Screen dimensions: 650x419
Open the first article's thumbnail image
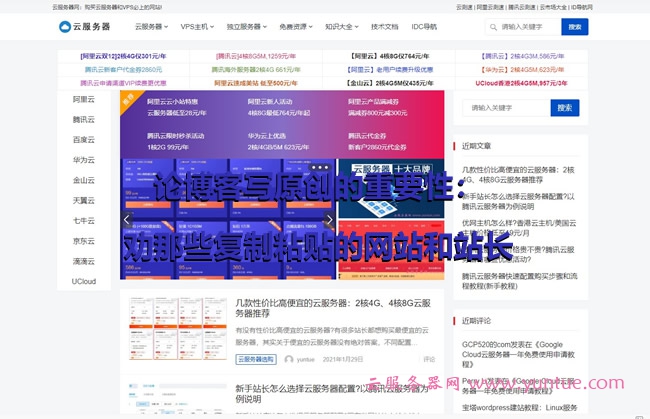pyautogui.click(x=171, y=330)
